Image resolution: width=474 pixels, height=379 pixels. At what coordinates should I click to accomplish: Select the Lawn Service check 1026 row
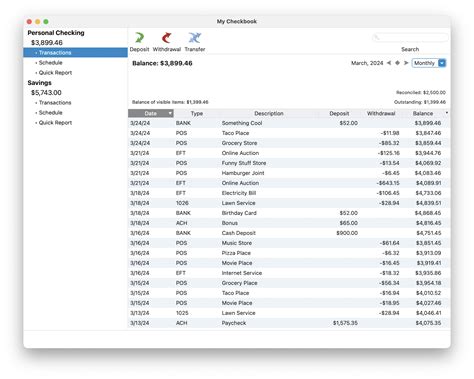point(289,203)
